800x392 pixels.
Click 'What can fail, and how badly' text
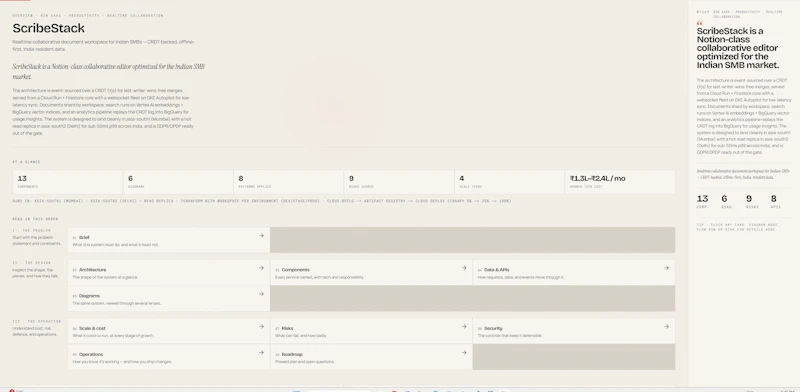point(301,336)
